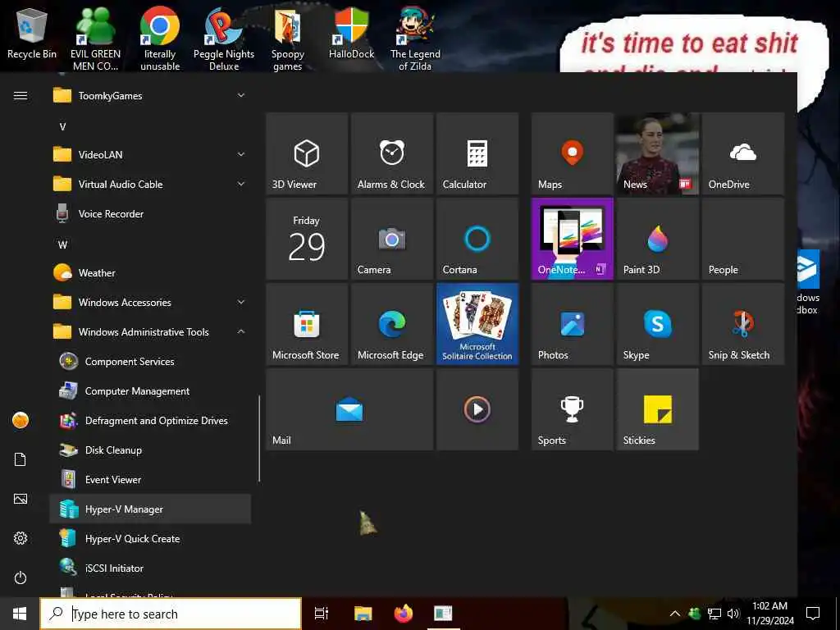Expand the VideoLAN folder
Screen dimensions: 840x630
tap(150, 155)
